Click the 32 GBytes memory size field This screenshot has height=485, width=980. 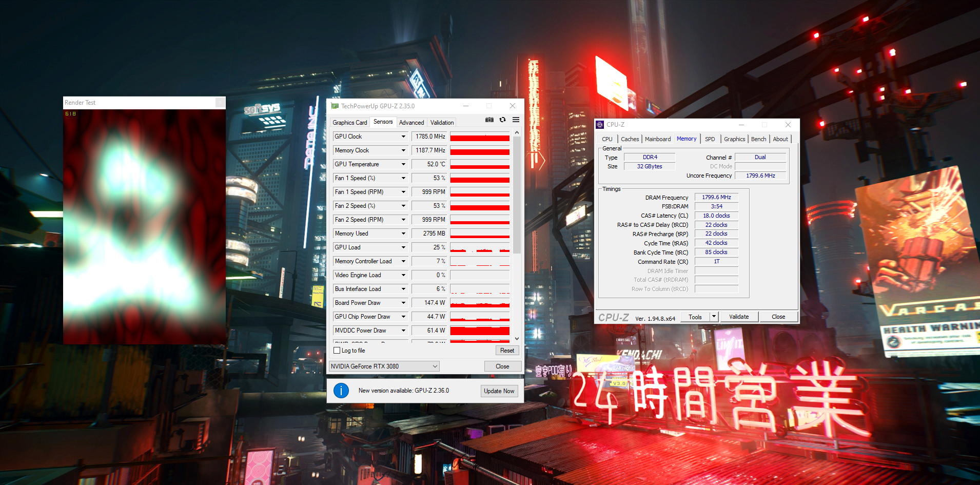(650, 166)
